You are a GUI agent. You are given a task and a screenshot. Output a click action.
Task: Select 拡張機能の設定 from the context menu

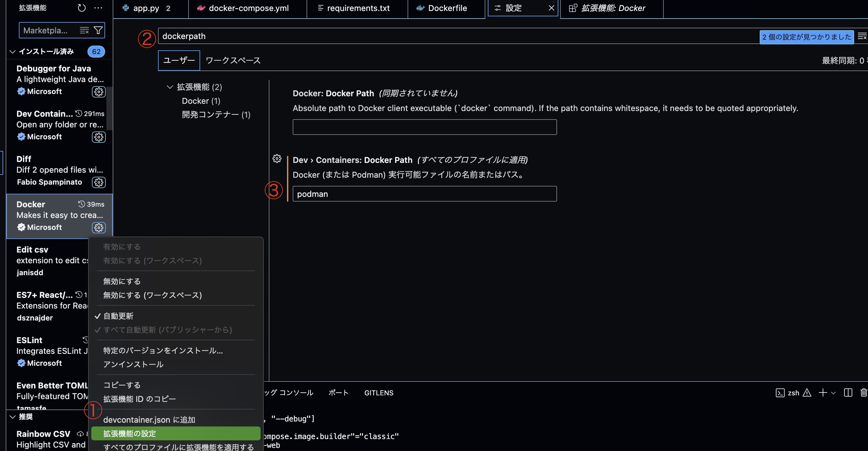coord(129,433)
